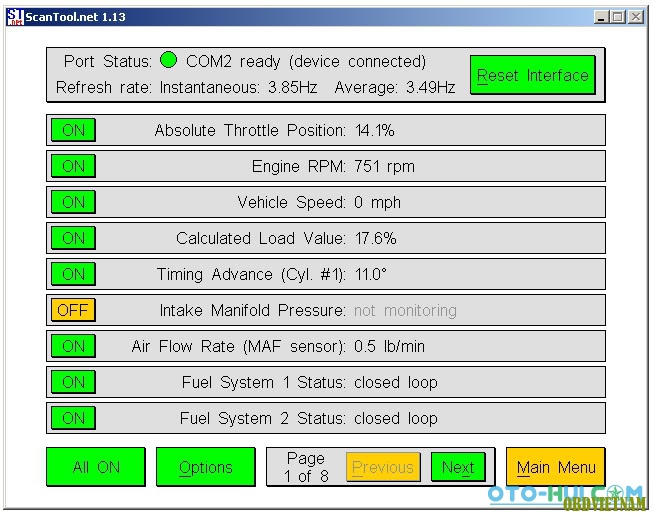Toggle Fuel System 2 Status ON button

coord(73,418)
